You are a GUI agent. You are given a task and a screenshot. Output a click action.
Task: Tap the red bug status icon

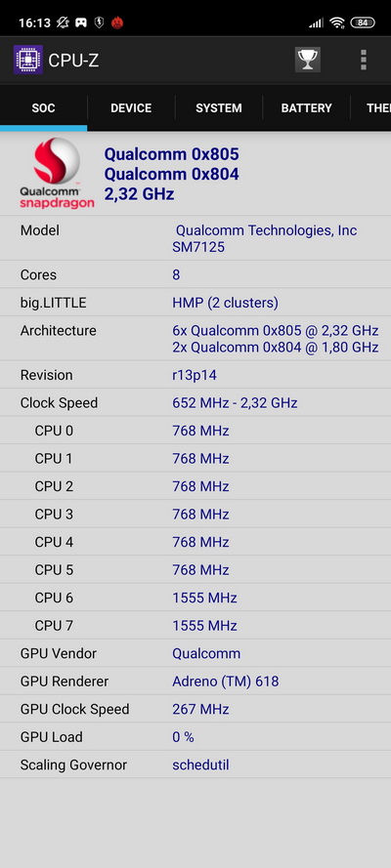[x=117, y=22]
